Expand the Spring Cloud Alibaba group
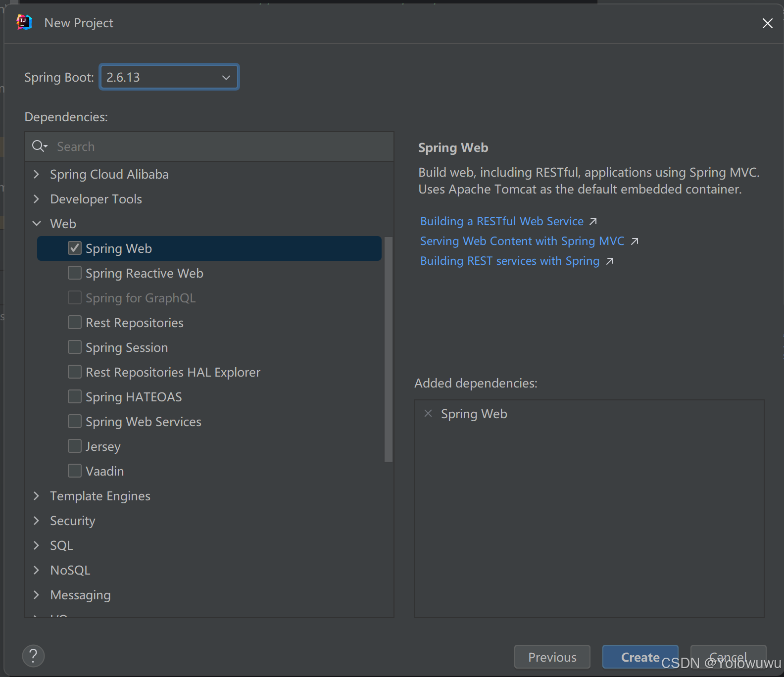Image resolution: width=784 pixels, height=677 pixels. tap(36, 174)
